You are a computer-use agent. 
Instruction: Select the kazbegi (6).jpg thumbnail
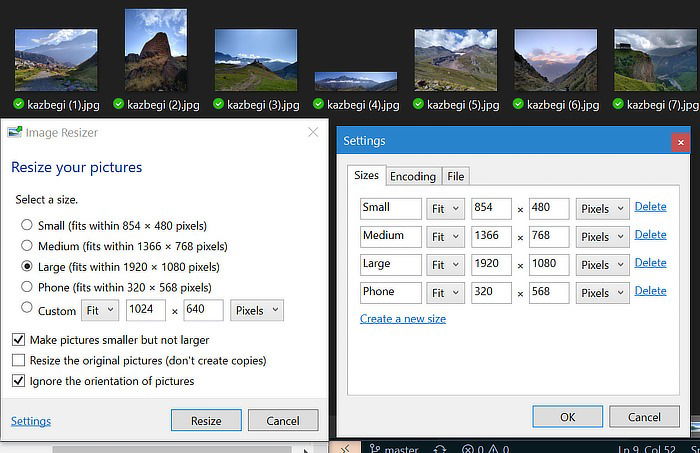[x=555, y=60]
